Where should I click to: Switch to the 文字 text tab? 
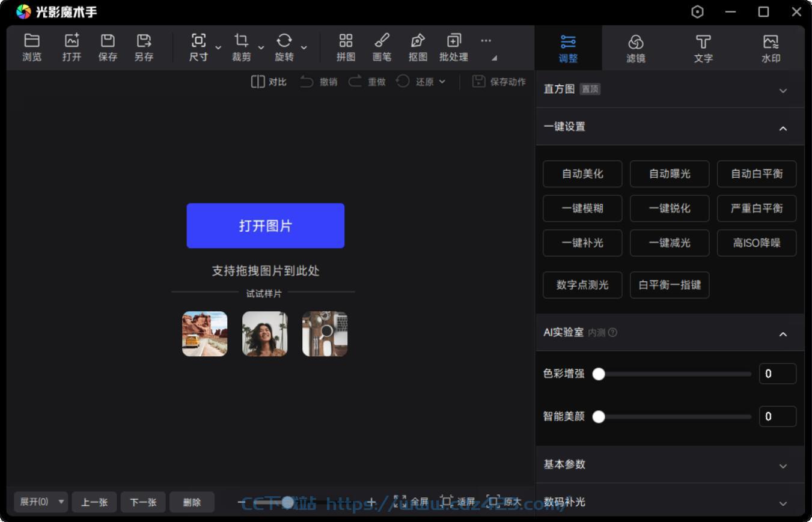point(703,48)
